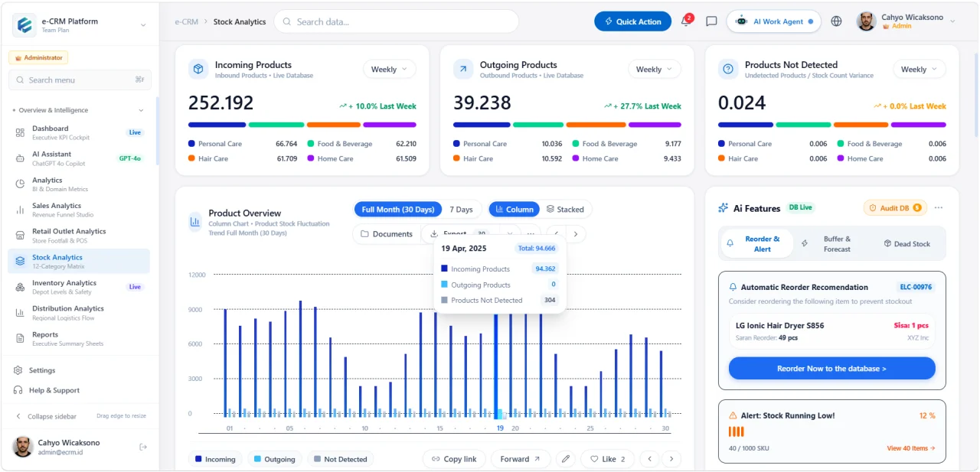Open the Ai Features three-dot menu
The width and height of the screenshot is (980, 472).
click(x=939, y=208)
